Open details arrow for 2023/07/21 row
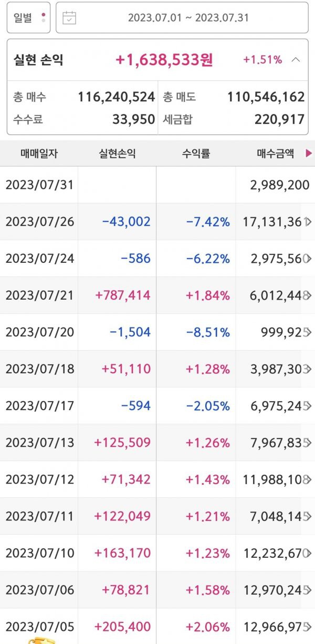Screen dimensions: 315x644 coord(308,295)
